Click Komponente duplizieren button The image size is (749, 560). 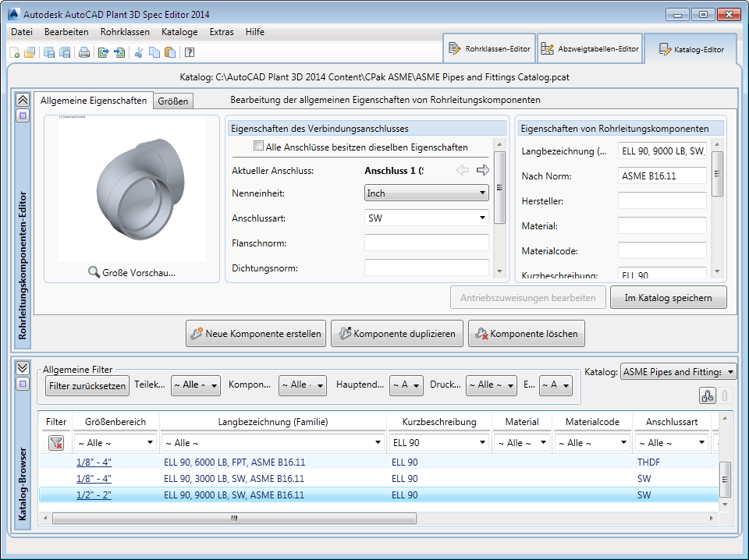(x=397, y=333)
